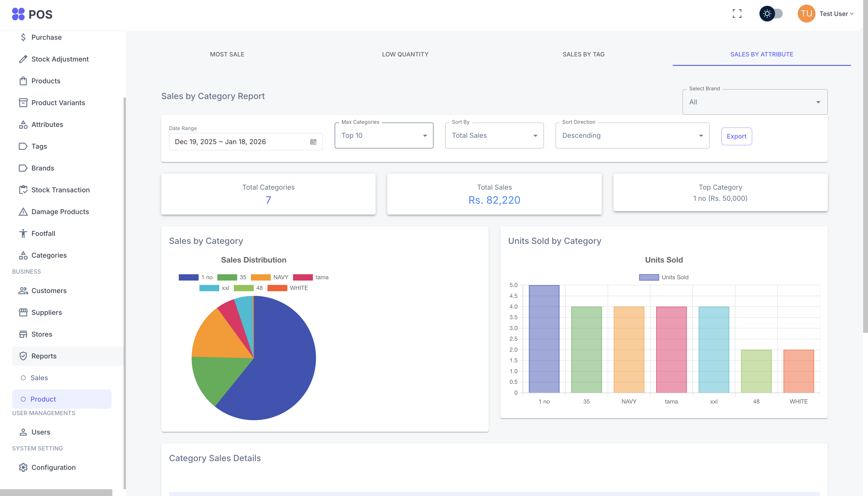Viewport: 868px width, 496px height.
Task: Click the Attributes sidebar icon
Action: [x=23, y=124]
